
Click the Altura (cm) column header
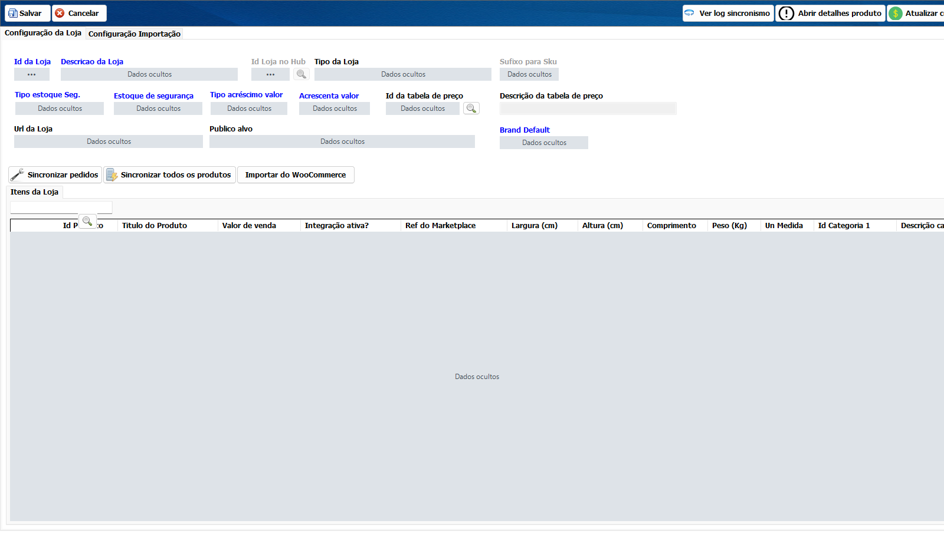point(610,225)
